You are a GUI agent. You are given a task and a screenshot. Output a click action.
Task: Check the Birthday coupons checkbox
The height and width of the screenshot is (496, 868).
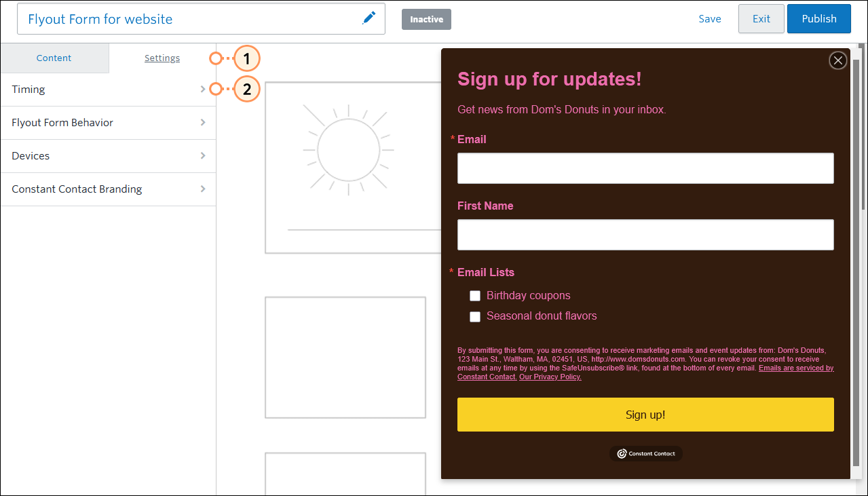click(475, 296)
